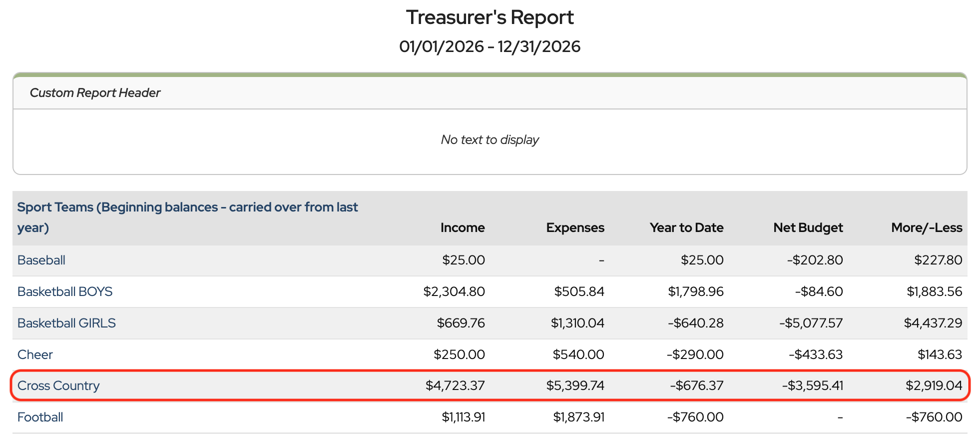Viewport: 980px width, 434px height.
Task: Click the Year to Date column header
Action: tap(686, 227)
